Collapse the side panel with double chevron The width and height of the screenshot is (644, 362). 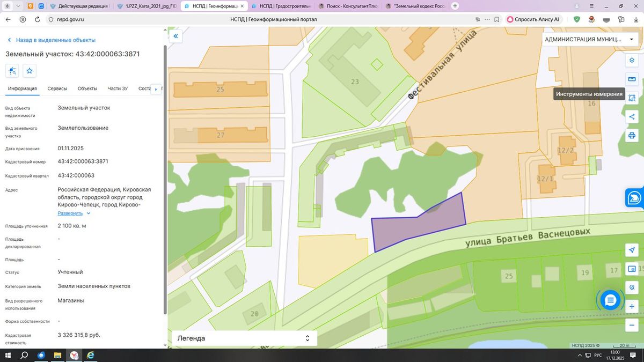(x=175, y=36)
